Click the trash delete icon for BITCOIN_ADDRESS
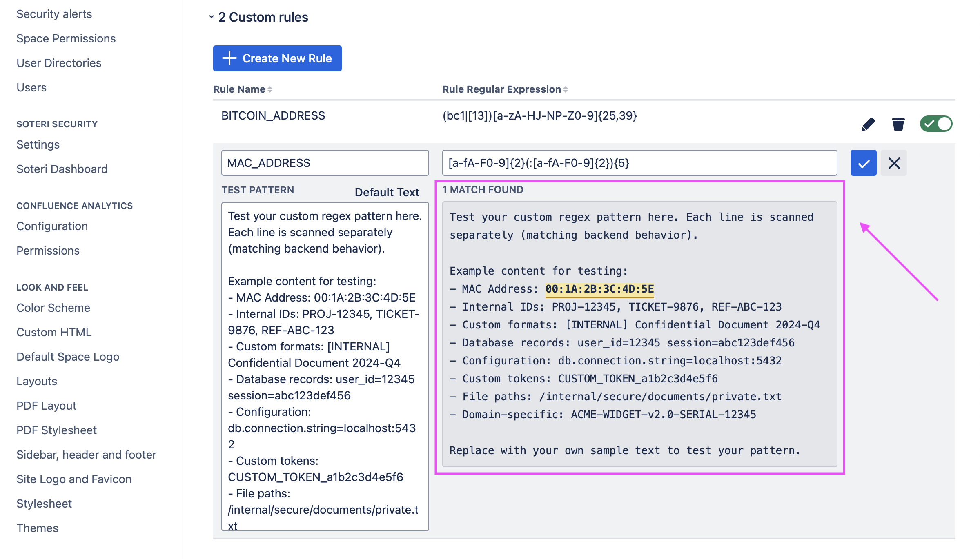 (x=898, y=124)
